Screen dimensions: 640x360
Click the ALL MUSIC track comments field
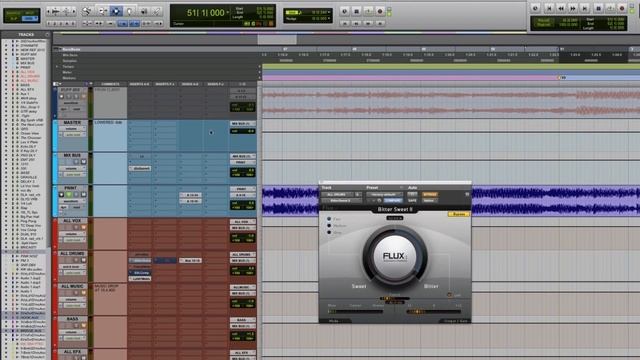[x=110, y=299]
